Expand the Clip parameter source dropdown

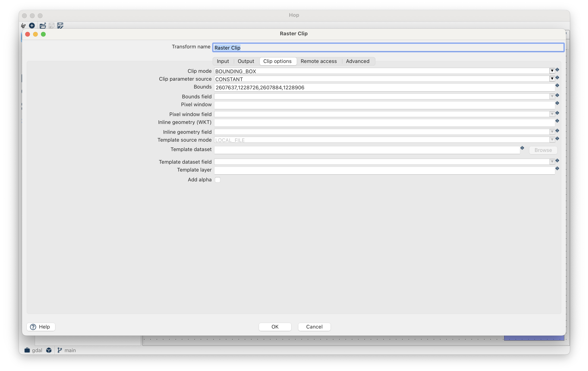pyautogui.click(x=552, y=79)
